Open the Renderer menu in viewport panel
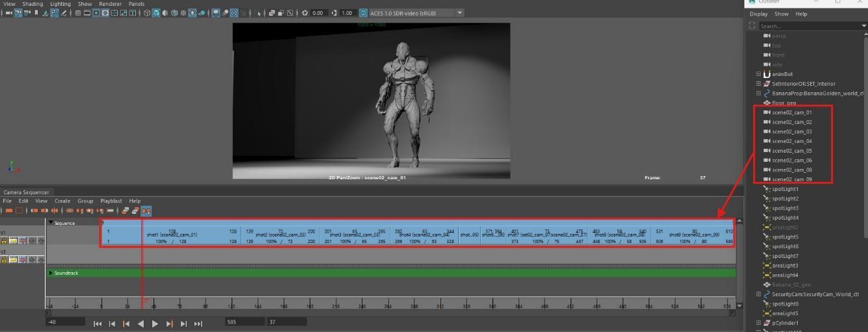 click(110, 4)
